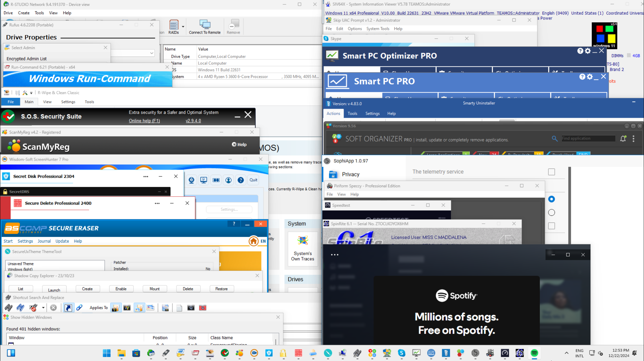
Task: Click the recorder tape icon in ScreenHunter
Action: [x=216, y=180]
